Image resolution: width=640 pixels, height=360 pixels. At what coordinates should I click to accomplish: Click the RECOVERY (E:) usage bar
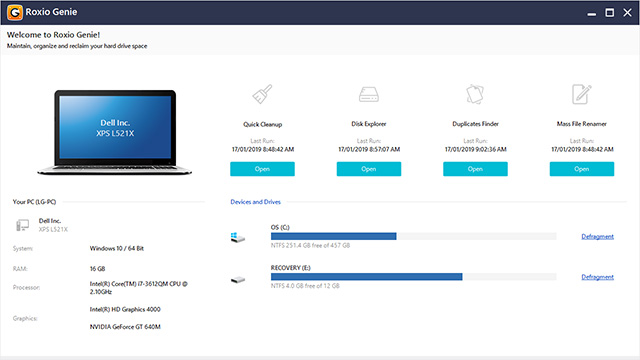pos(413,277)
